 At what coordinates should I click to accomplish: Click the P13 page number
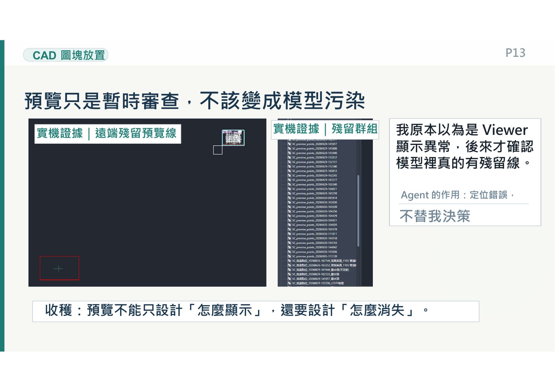[515, 53]
